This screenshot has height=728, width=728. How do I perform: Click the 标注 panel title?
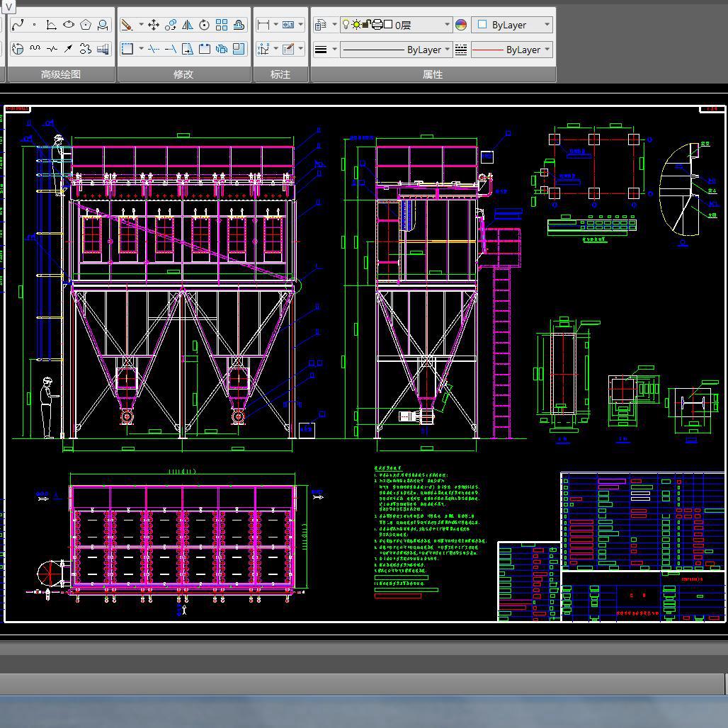[280, 74]
